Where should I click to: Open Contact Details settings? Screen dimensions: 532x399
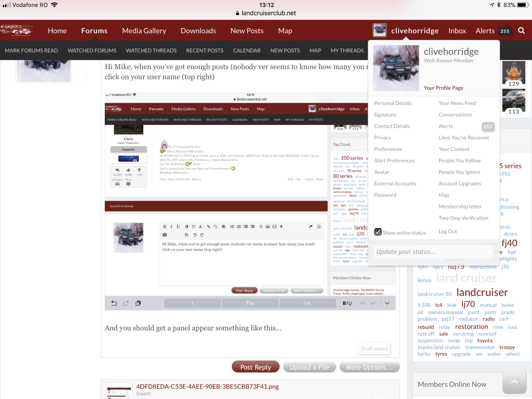coord(392,126)
